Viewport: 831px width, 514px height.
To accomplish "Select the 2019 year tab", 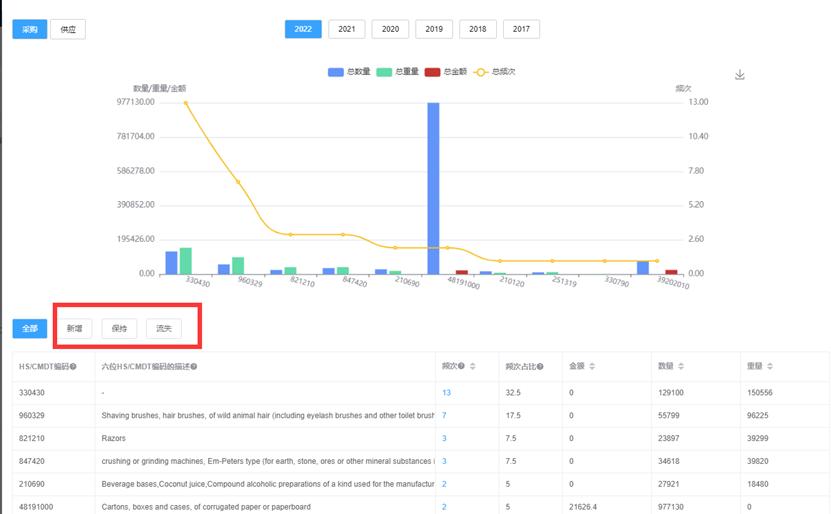I will tap(433, 29).
